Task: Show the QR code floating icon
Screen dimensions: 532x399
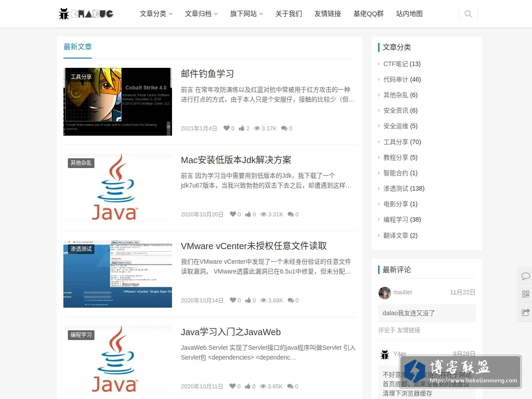Action: pos(525,294)
